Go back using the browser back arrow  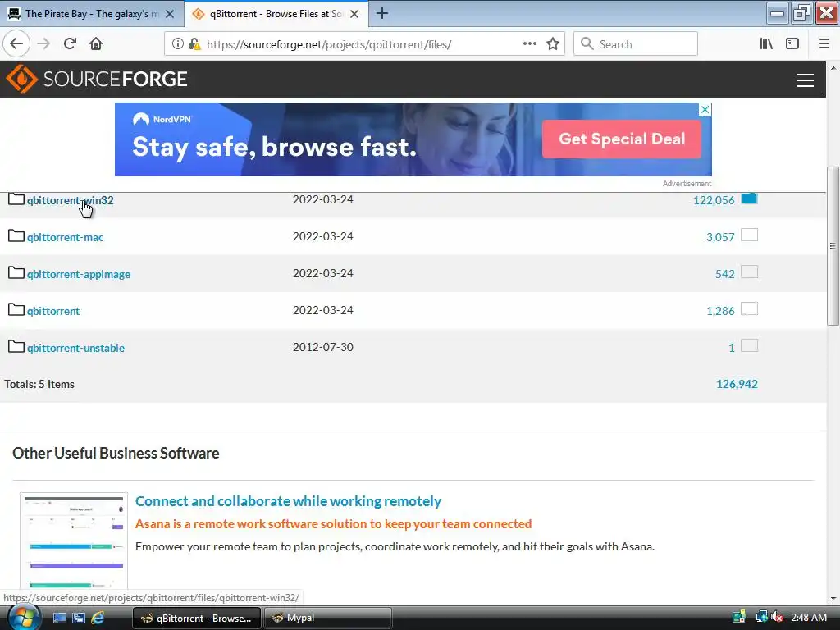pos(16,44)
